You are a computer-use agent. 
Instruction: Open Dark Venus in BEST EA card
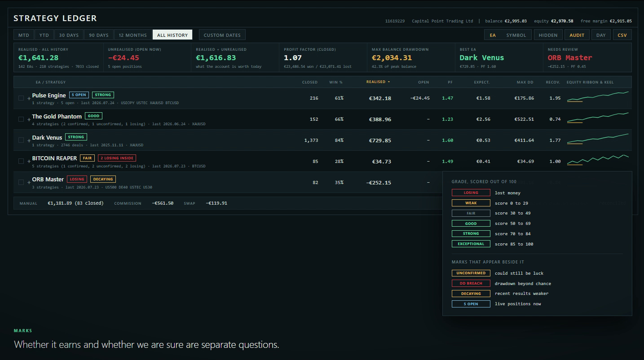tap(481, 58)
